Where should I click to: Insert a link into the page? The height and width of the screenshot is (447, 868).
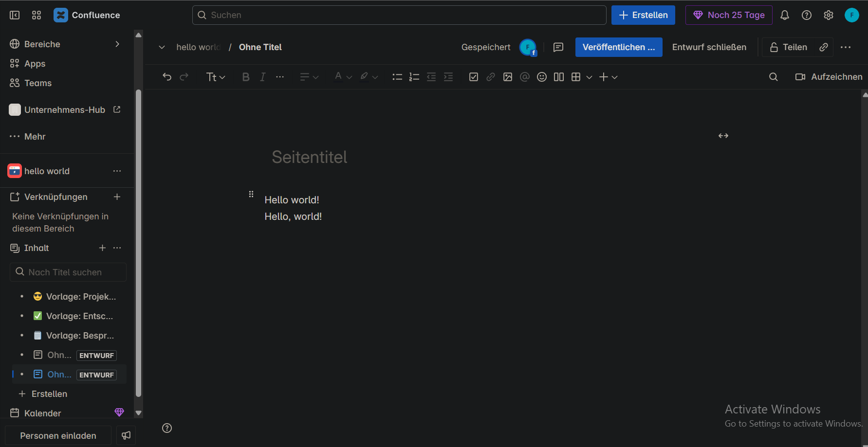pos(490,76)
